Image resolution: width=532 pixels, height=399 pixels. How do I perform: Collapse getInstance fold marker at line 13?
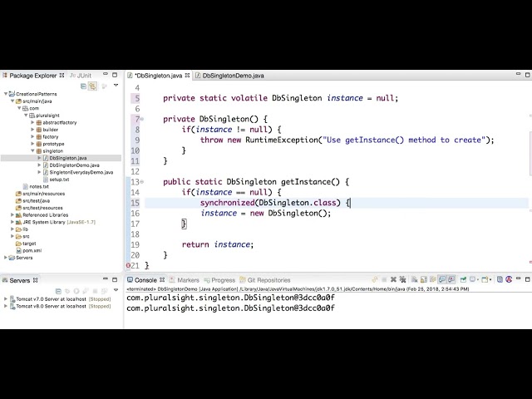coord(142,182)
